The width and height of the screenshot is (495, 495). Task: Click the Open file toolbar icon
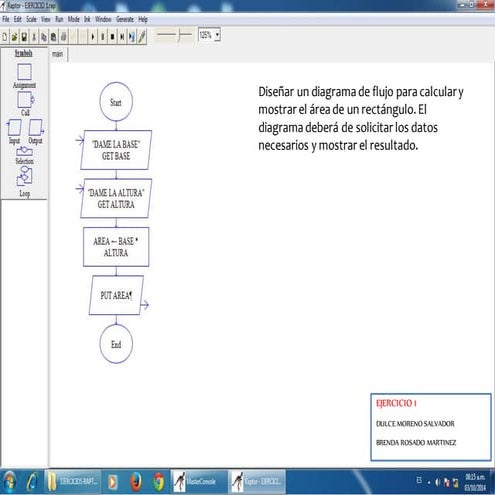(x=14, y=37)
